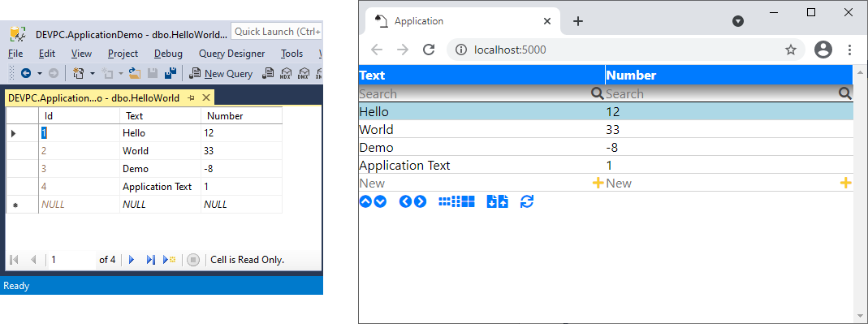868x324 pixels.
Task: Select the World row in browser grid
Action: (x=606, y=130)
